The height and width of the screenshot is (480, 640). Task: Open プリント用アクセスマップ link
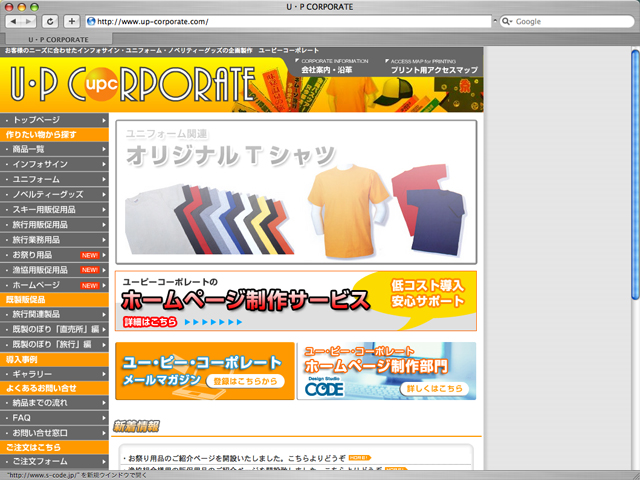click(434, 70)
